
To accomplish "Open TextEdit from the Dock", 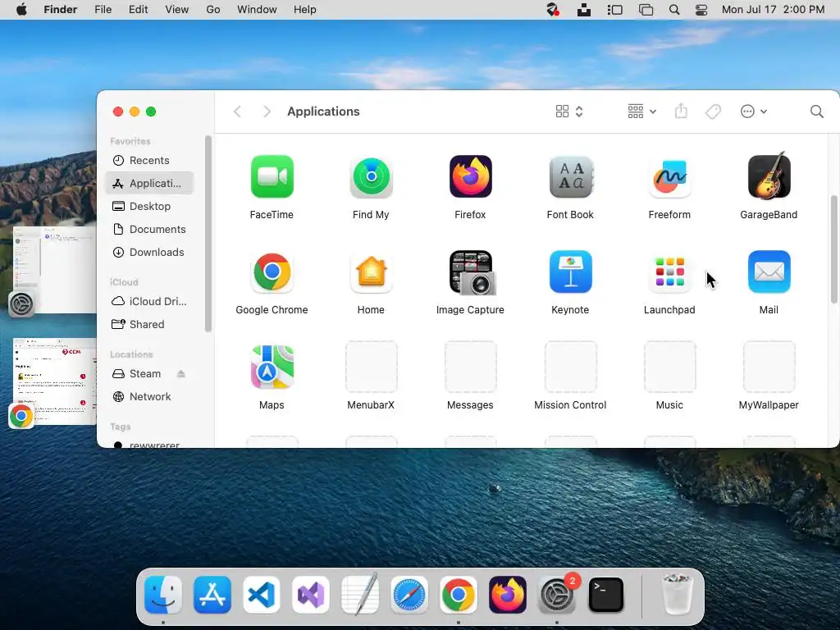I will [x=360, y=594].
